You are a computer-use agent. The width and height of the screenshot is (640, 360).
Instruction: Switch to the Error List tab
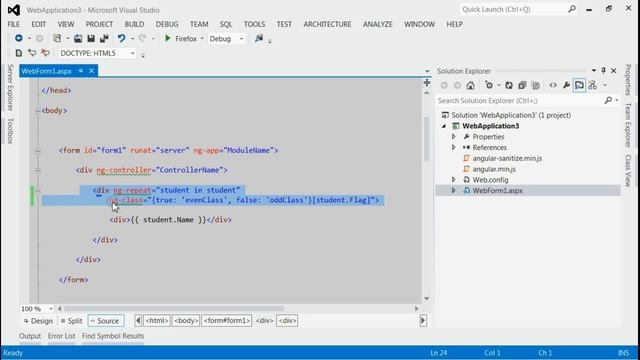pos(62,336)
